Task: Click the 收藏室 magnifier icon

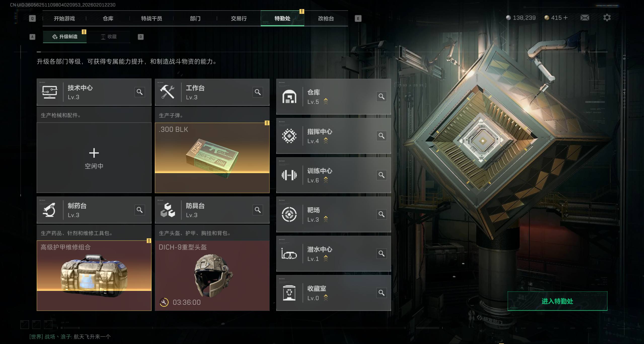Action: coord(382,293)
